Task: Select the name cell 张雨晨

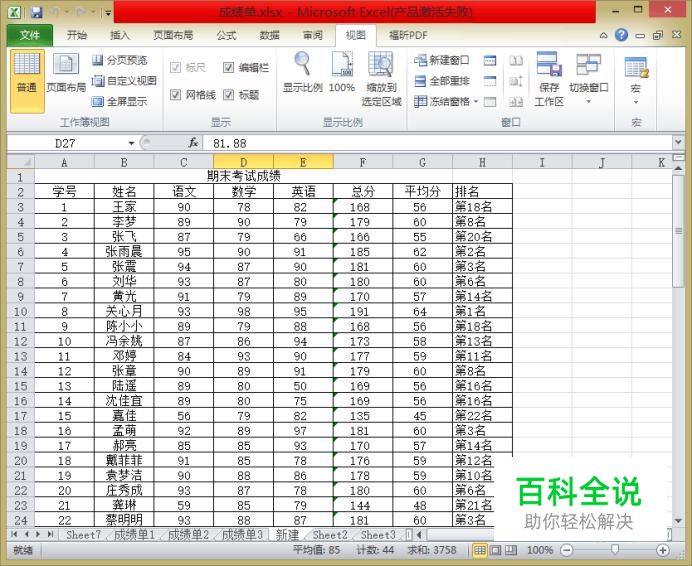Action: point(124,252)
